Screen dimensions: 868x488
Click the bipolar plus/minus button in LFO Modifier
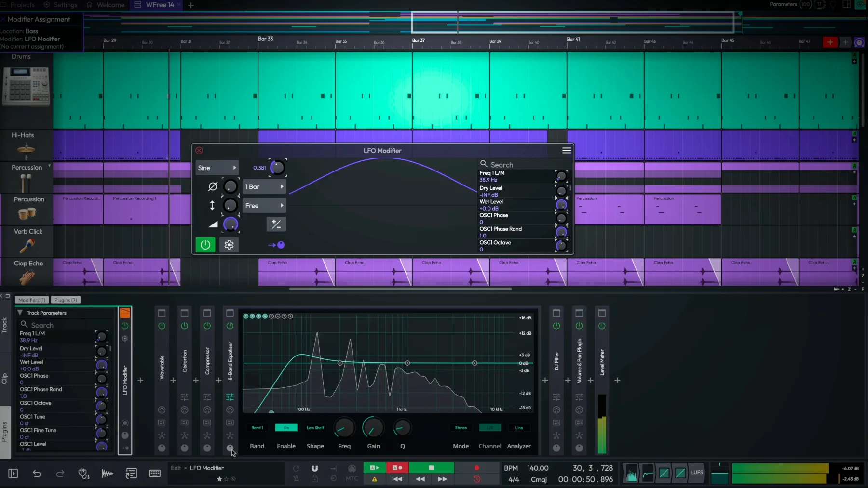(x=276, y=224)
